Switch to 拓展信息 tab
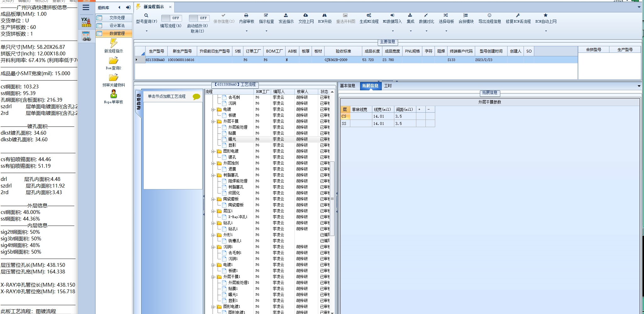 click(x=370, y=86)
